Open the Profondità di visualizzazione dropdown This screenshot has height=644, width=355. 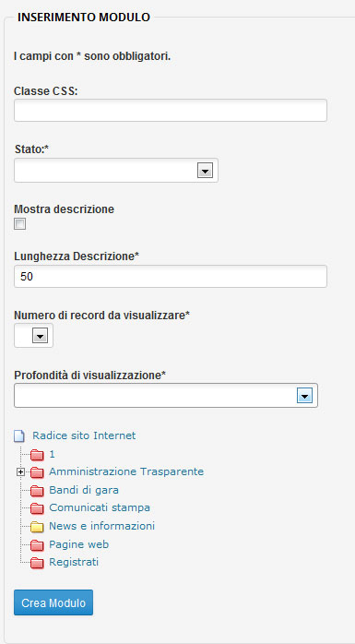click(166, 396)
